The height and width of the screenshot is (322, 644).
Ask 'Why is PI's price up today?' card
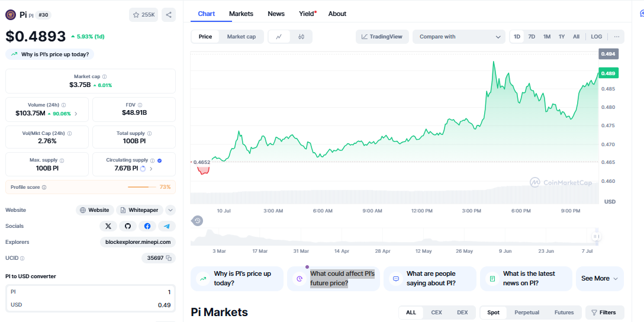coord(237,278)
